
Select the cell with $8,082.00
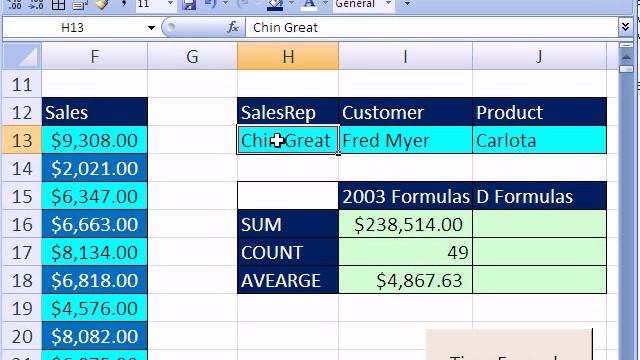(x=95, y=336)
